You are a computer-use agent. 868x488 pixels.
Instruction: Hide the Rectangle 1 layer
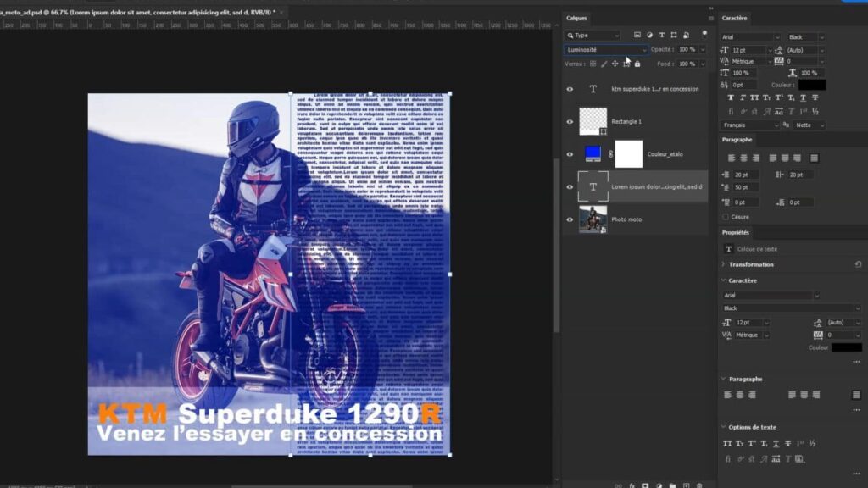click(570, 122)
